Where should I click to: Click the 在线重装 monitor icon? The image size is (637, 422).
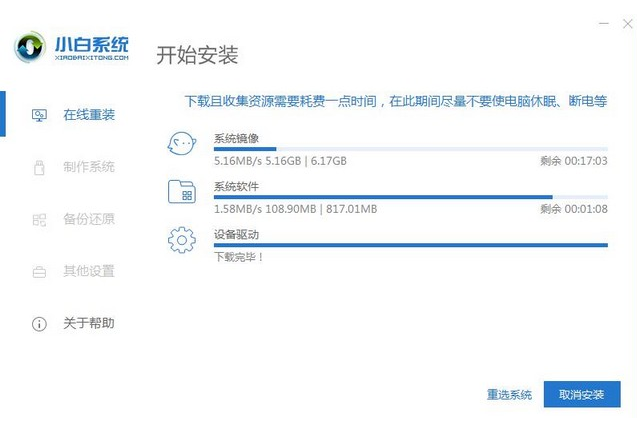pyautogui.click(x=39, y=115)
